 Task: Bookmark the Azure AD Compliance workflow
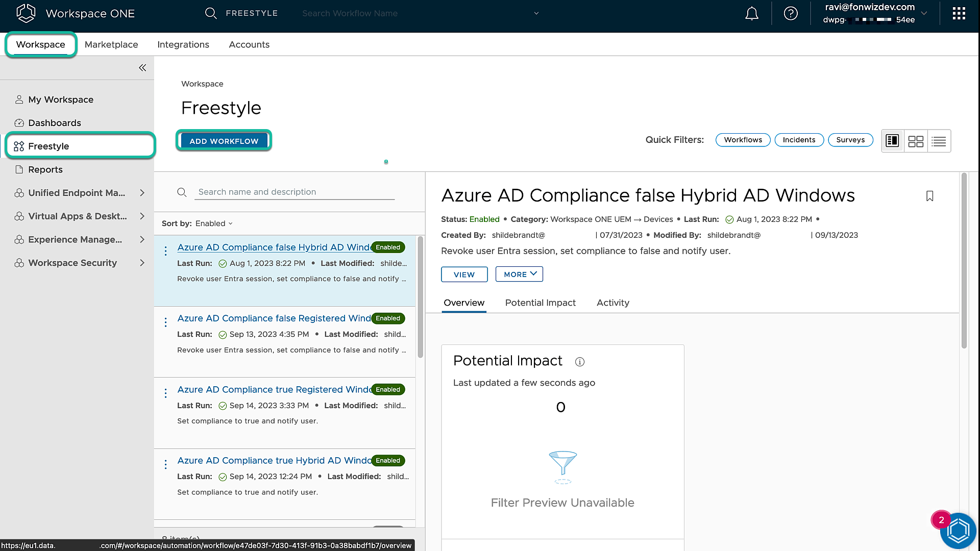[929, 196]
